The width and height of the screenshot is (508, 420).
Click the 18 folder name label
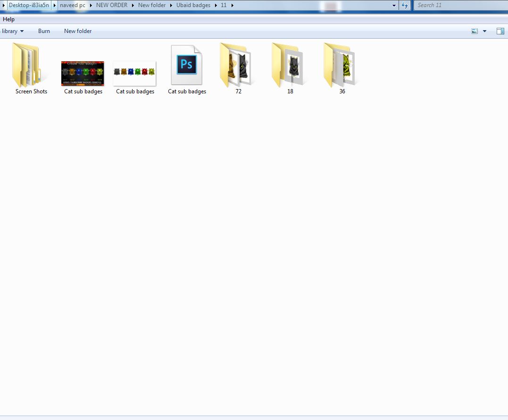[290, 91]
